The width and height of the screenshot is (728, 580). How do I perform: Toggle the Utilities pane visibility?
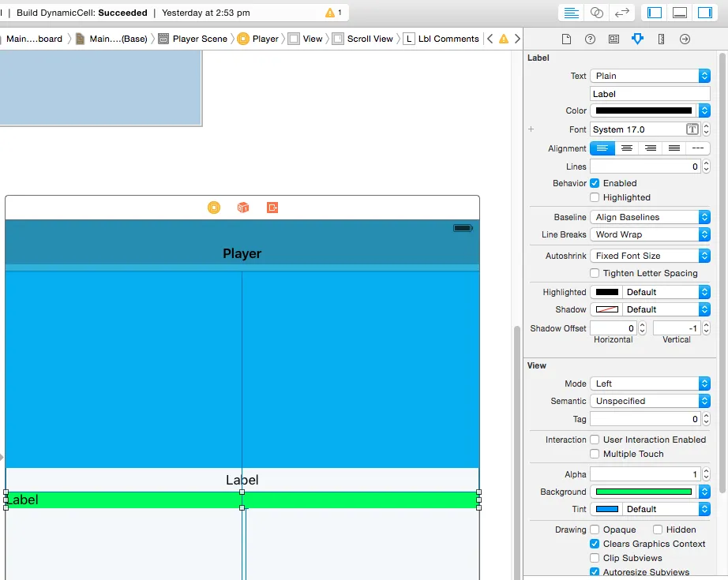click(705, 13)
